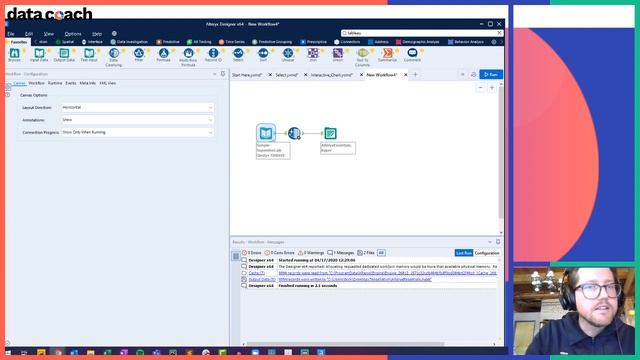Pin the Results window
Viewport: 640px width, 360px height.
pyautogui.click(x=498, y=242)
